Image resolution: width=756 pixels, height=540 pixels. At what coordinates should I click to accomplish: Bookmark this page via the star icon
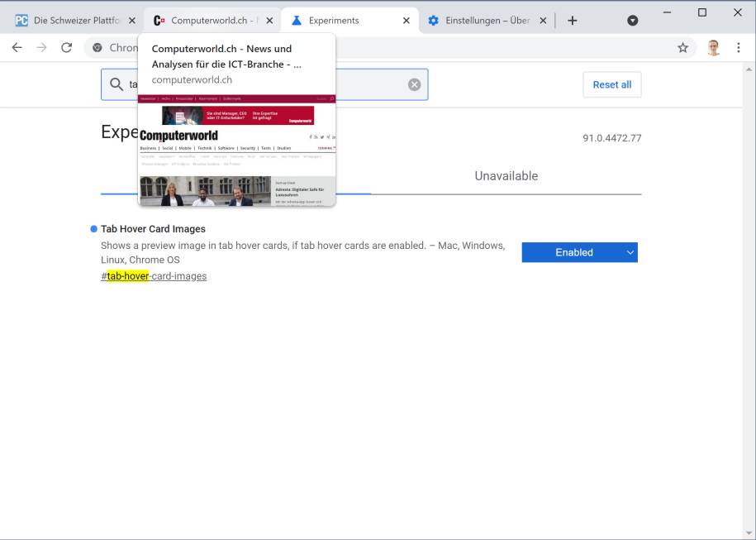pos(682,47)
